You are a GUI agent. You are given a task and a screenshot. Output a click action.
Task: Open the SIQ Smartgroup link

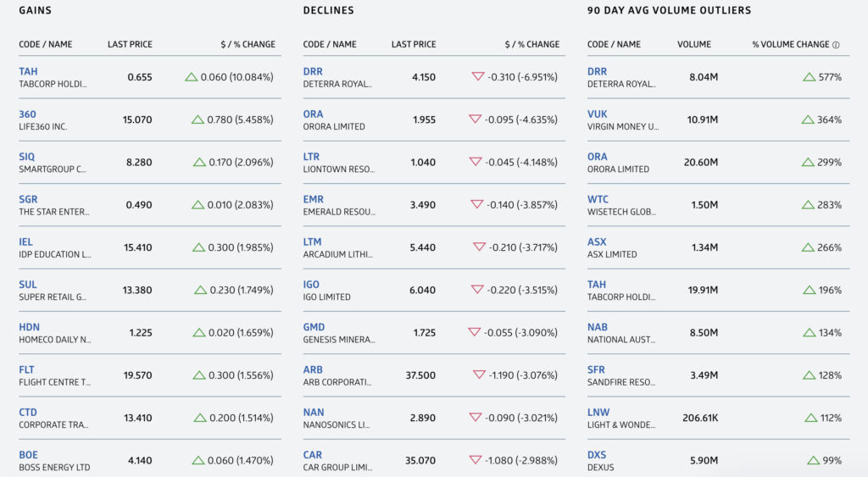[26, 157]
